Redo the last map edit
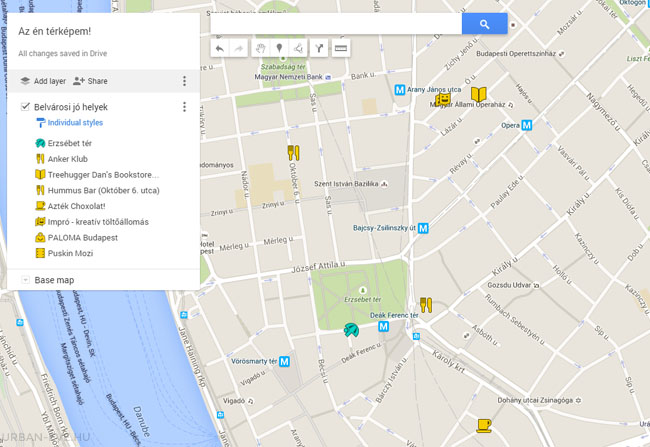The height and width of the screenshot is (447, 650). 239,49
